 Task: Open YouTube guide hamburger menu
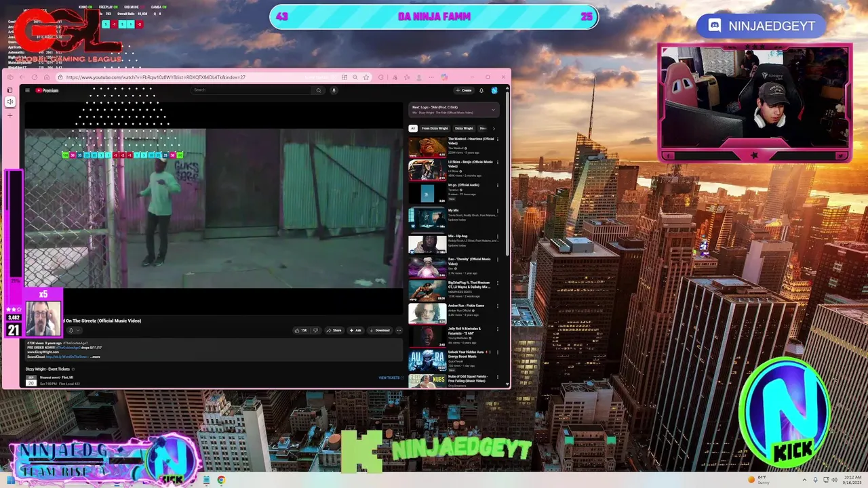tap(27, 90)
